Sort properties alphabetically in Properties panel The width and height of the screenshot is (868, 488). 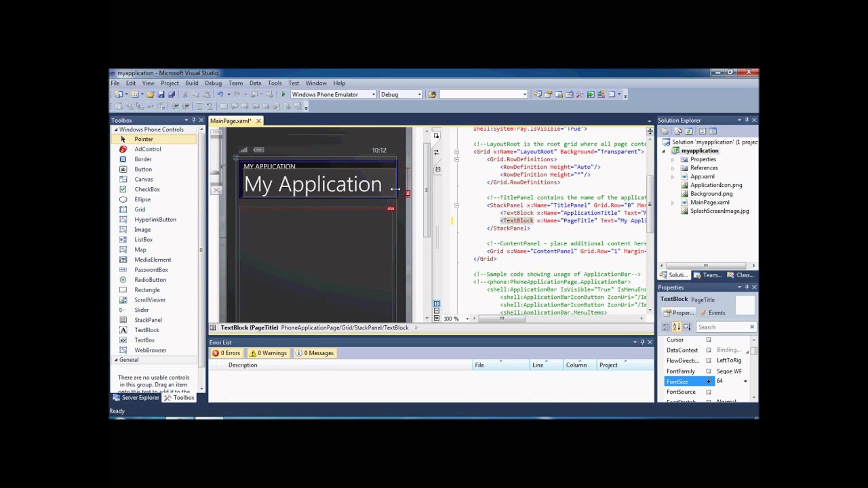coord(676,327)
